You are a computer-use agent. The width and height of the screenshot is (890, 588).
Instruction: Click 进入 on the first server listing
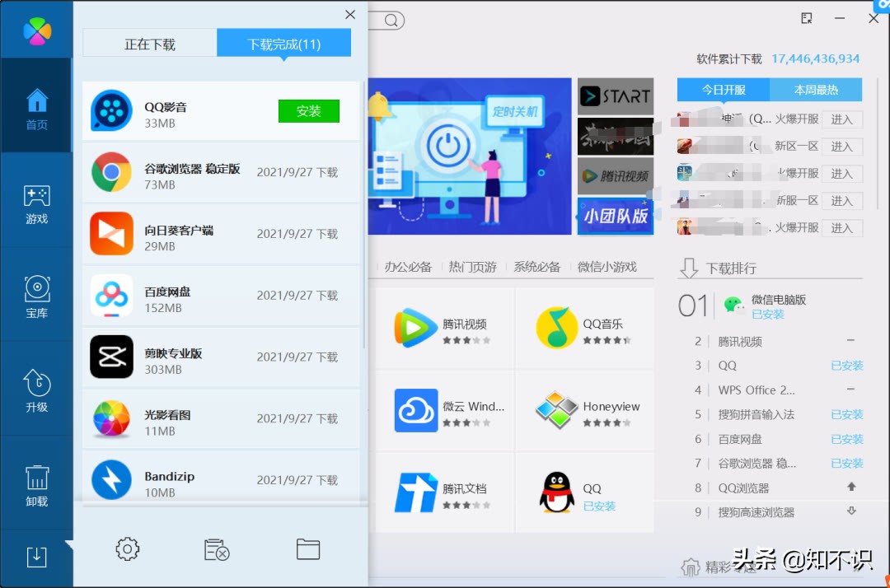point(842,119)
